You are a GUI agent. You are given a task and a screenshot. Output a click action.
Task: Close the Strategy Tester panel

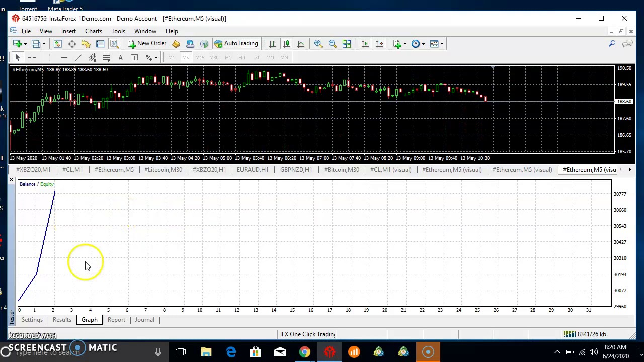(x=11, y=179)
